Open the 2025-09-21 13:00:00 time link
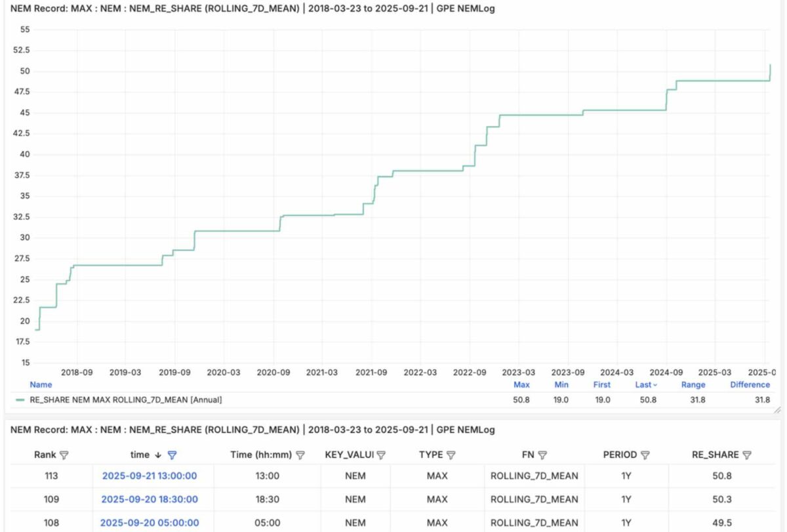The width and height of the screenshot is (787, 532). [150, 476]
